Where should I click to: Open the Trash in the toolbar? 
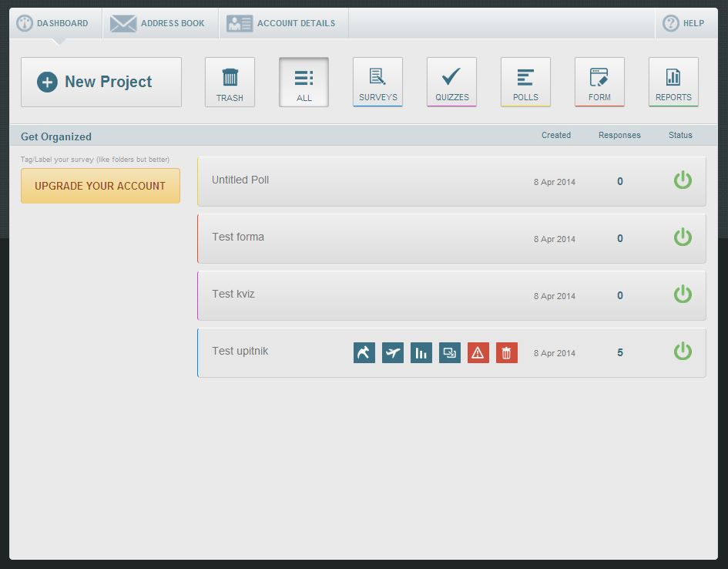(230, 82)
